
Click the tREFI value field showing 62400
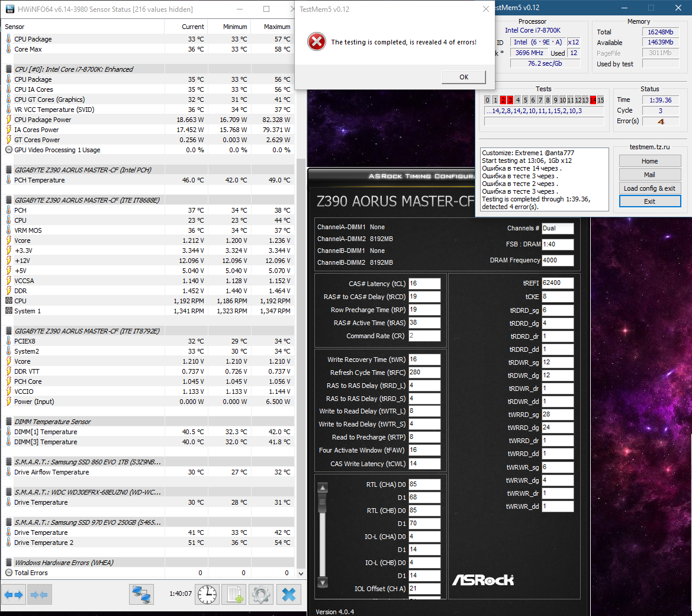pyautogui.click(x=558, y=283)
